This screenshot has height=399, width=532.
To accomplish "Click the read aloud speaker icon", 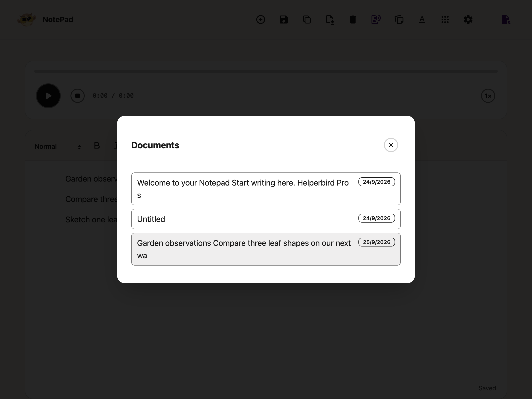I will (376, 20).
